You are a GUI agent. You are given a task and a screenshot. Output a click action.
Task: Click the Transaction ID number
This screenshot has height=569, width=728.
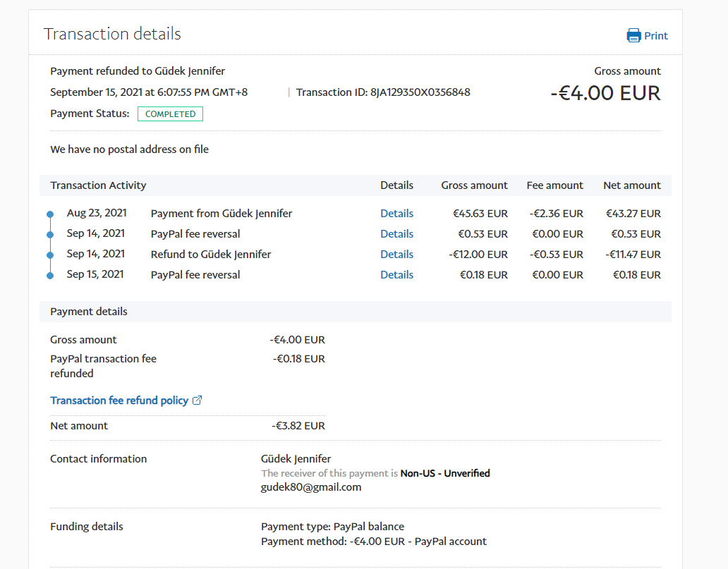[420, 92]
